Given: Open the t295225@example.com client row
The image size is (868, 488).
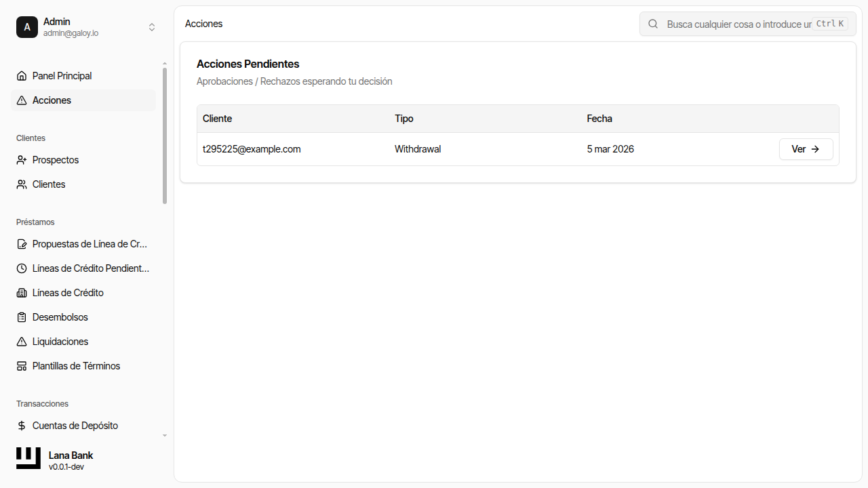Looking at the screenshot, I should pyautogui.click(x=252, y=149).
